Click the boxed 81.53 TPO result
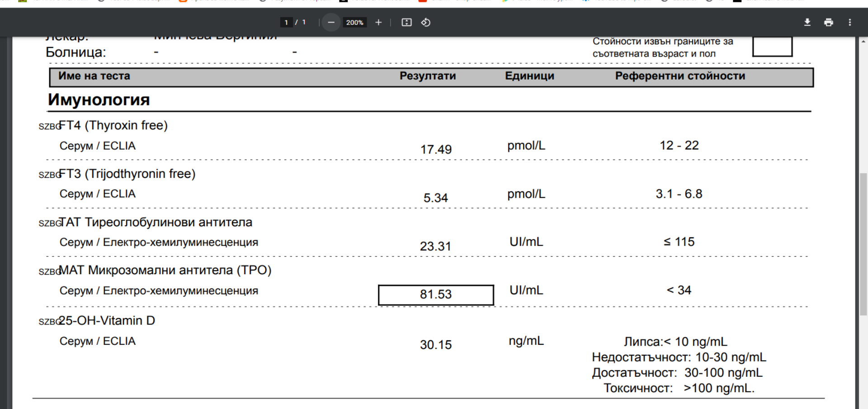Screen dimensions: 868x409 pyautogui.click(x=435, y=295)
